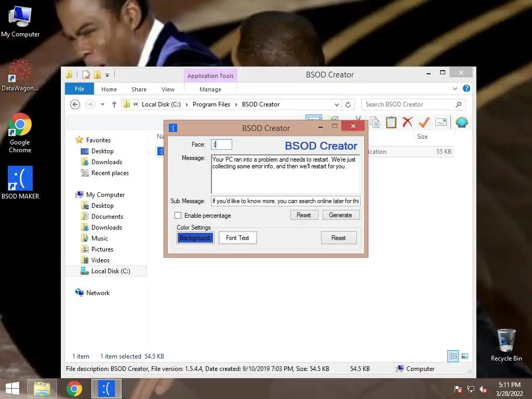Screen dimensions: 532x399
Task: Click the Explorer back arrow button
Action: point(75,104)
